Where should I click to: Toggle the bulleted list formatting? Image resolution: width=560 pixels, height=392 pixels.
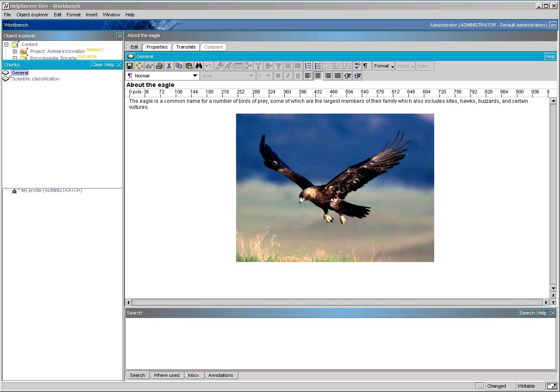coord(318,65)
